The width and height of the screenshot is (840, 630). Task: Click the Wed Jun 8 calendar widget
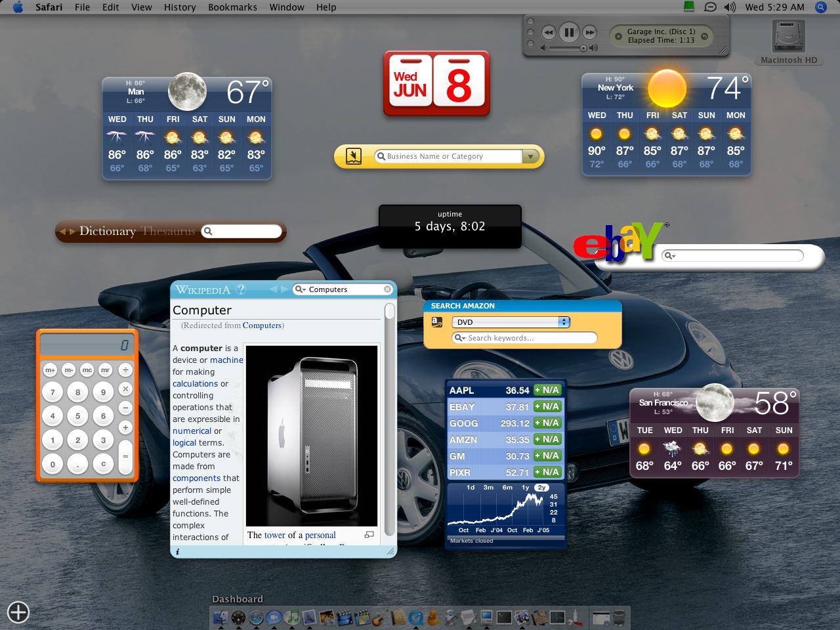[436, 84]
